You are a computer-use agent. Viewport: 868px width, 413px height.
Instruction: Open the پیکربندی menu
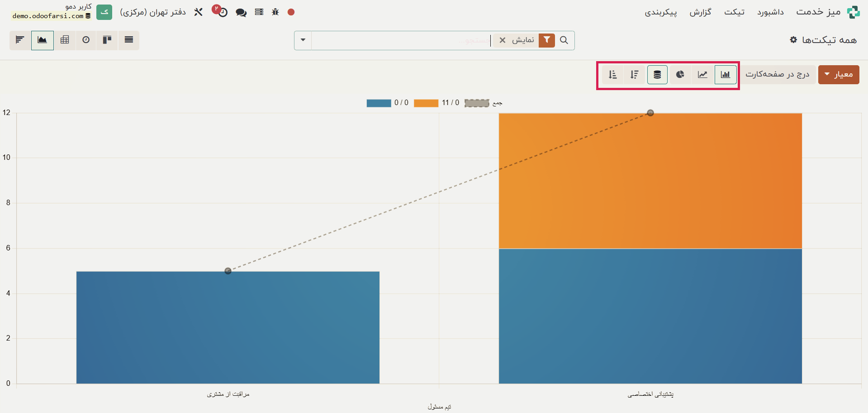(x=660, y=12)
